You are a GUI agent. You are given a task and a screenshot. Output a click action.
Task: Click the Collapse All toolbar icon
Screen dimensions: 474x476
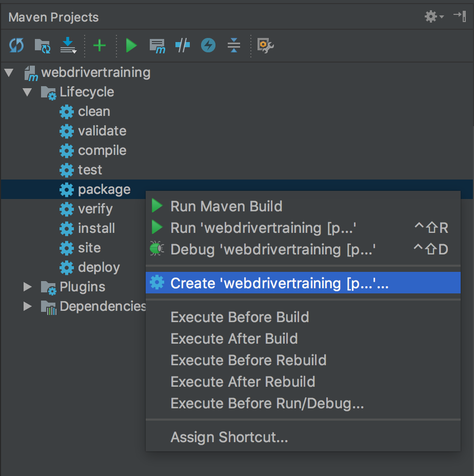234,46
